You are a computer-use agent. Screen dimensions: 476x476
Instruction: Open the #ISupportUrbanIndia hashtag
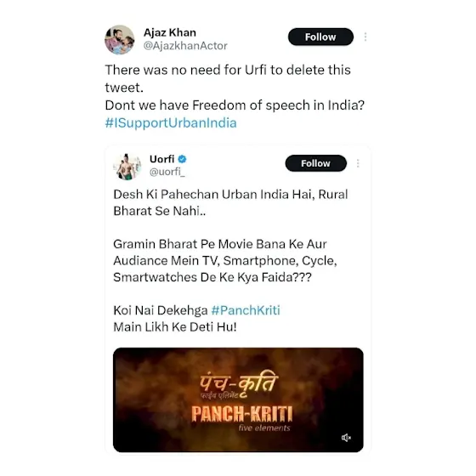pyautogui.click(x=171, y=123)
